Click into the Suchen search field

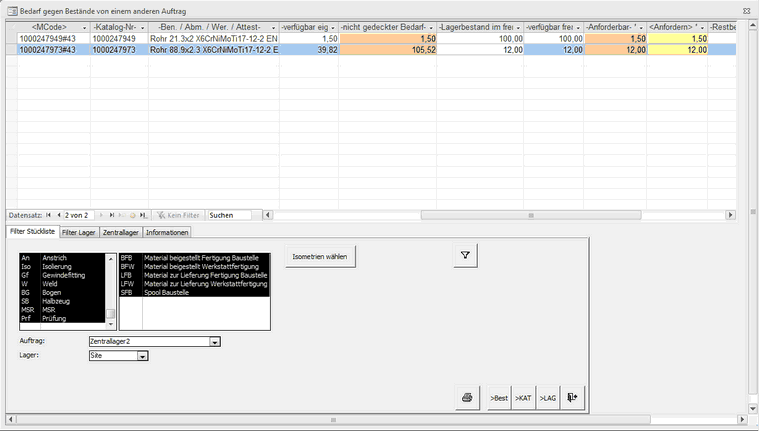click(x=233, y=215)
